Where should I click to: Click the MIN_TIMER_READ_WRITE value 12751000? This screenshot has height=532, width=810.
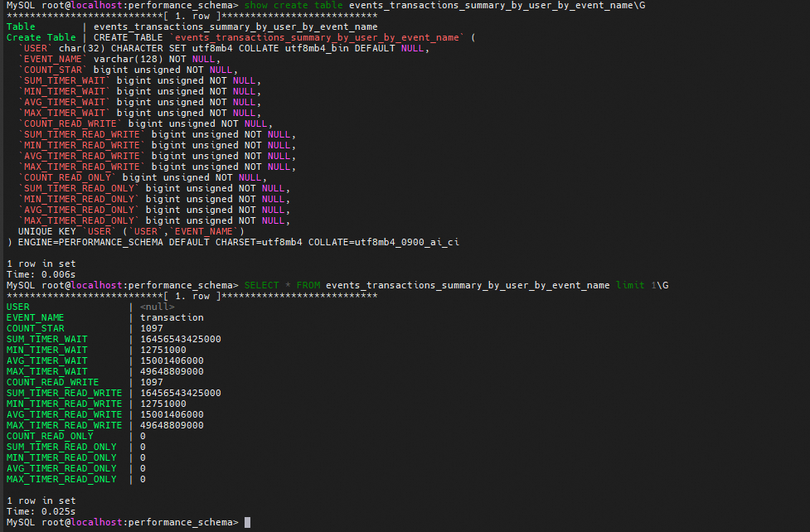click(163, 404)
